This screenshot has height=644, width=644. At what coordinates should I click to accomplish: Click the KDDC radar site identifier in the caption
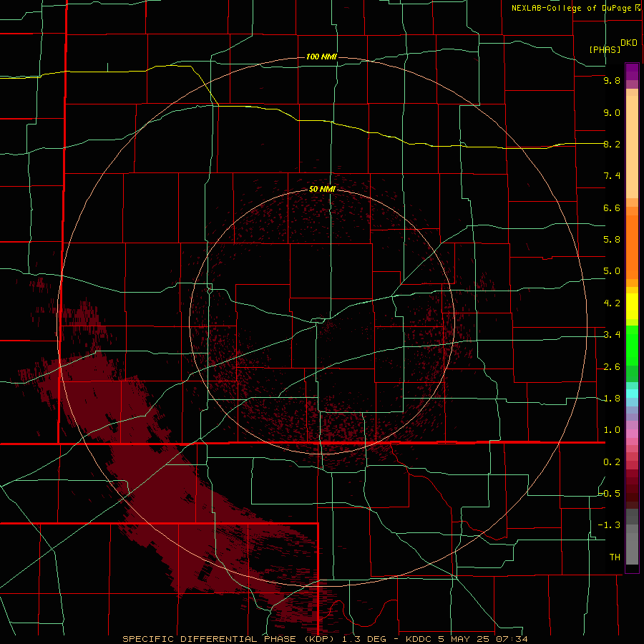pyautogui.click(x=418, y=639)
